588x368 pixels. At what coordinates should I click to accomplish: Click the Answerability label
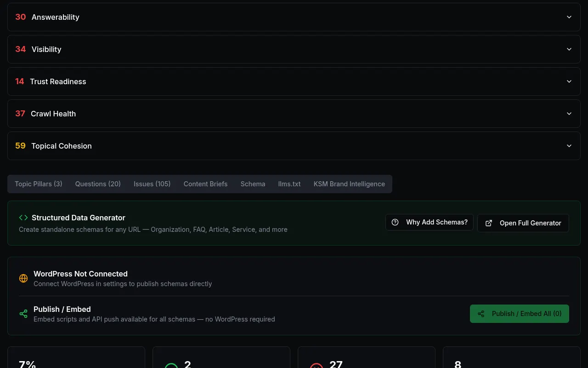[x=56, y=17]
